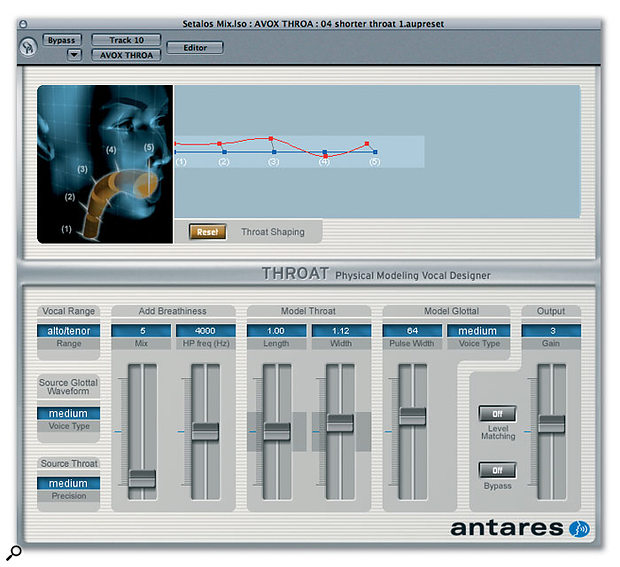Click the Add Breathiness section header

click(x=172, y=311)
